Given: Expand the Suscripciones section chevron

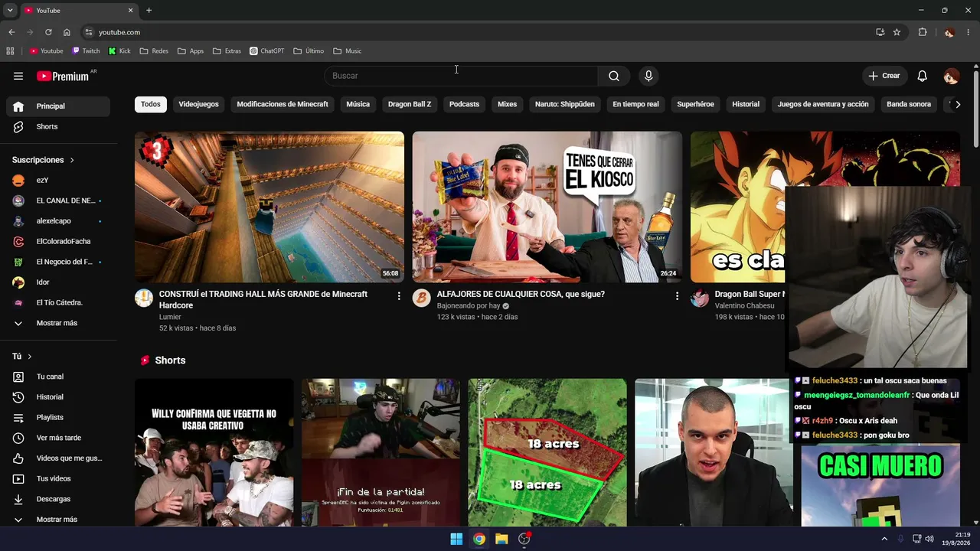Looking at the screenshot, I should (x=72, y=161).
